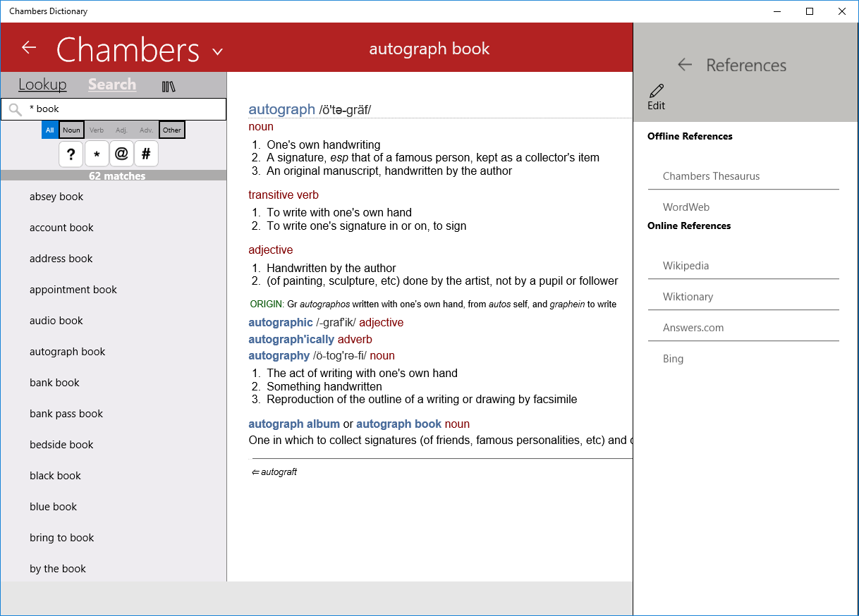Switch to the Lookup tab

point(42,84)
